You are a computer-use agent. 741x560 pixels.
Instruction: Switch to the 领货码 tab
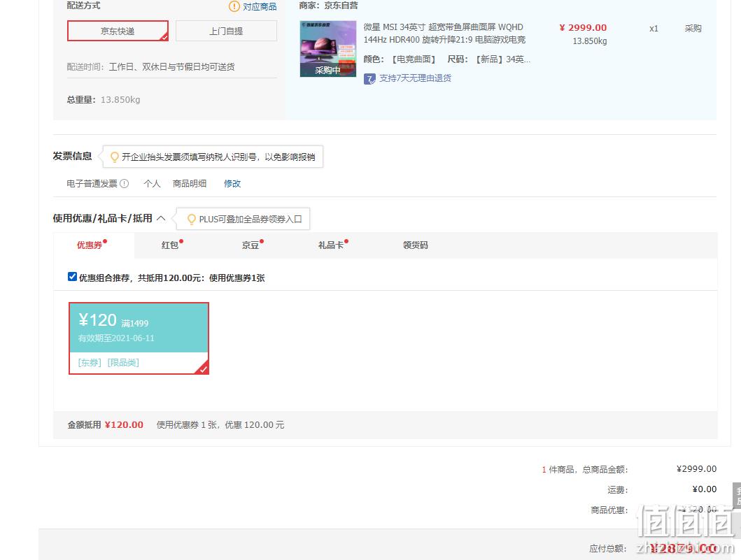coord(415,245)
